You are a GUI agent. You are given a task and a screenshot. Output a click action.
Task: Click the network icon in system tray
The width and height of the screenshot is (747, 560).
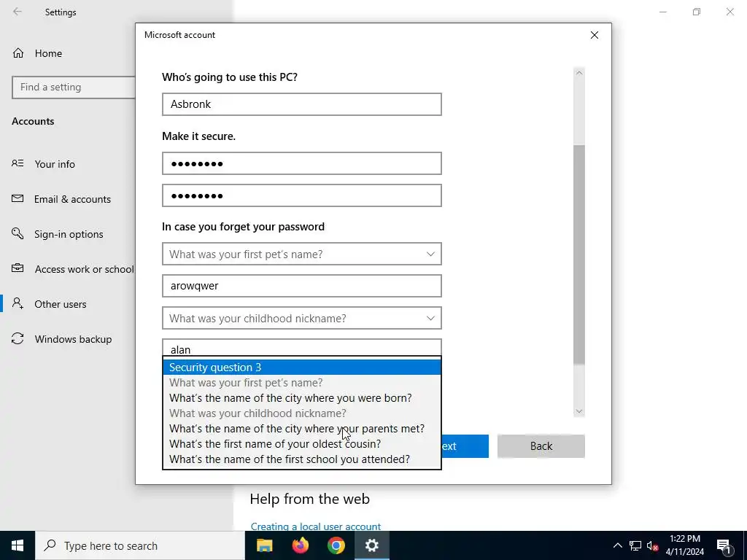coord(635,545)
